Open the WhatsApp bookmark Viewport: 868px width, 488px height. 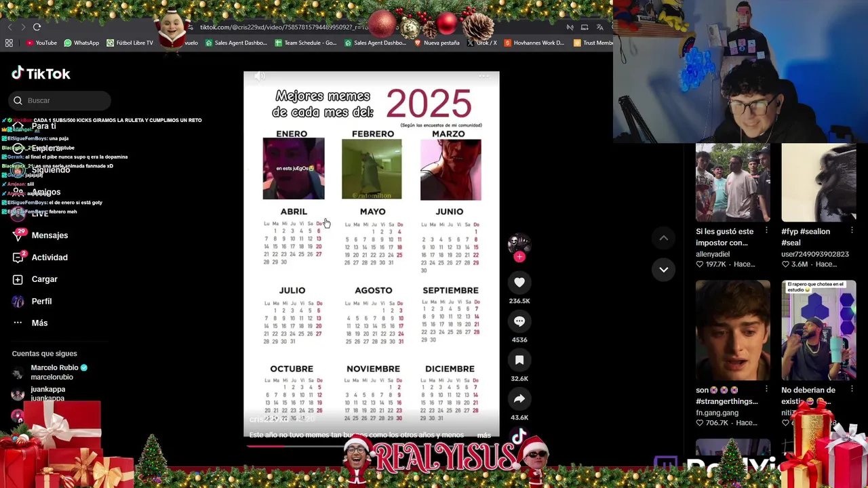pos(81,43)
